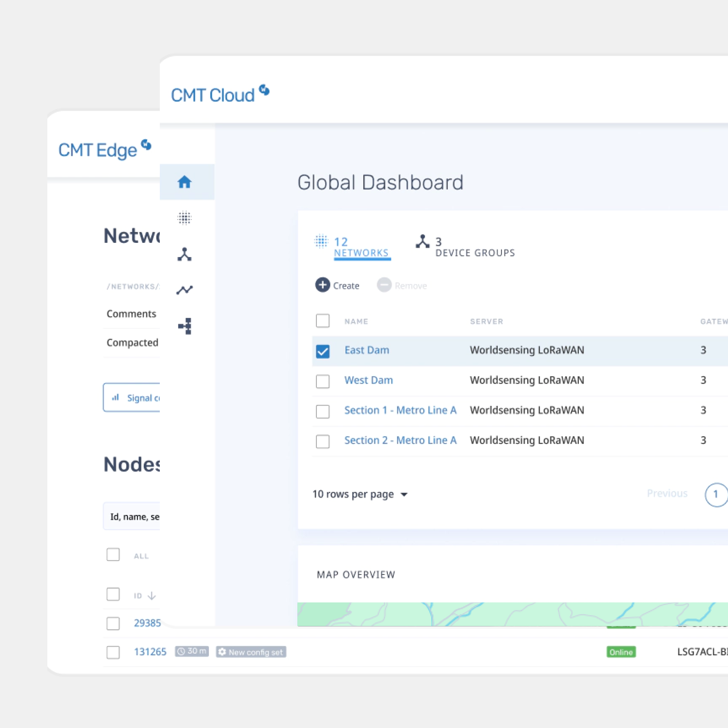Select checkbox for node 131265

click(x=113, y=652)
